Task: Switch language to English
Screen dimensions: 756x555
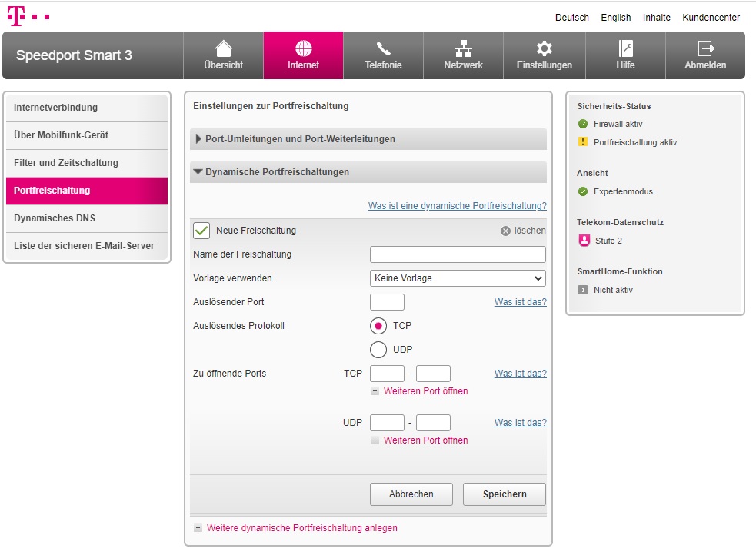Action: coord(616,18)
